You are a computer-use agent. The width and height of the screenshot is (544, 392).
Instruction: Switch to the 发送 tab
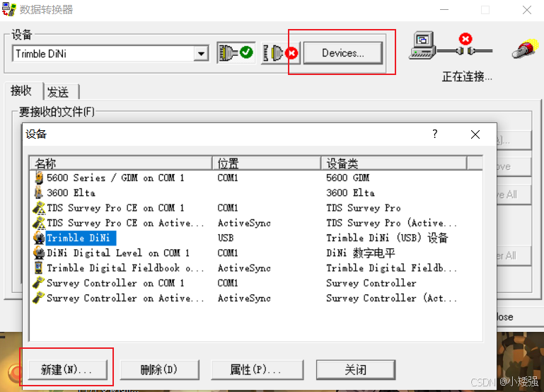point(58,92)
